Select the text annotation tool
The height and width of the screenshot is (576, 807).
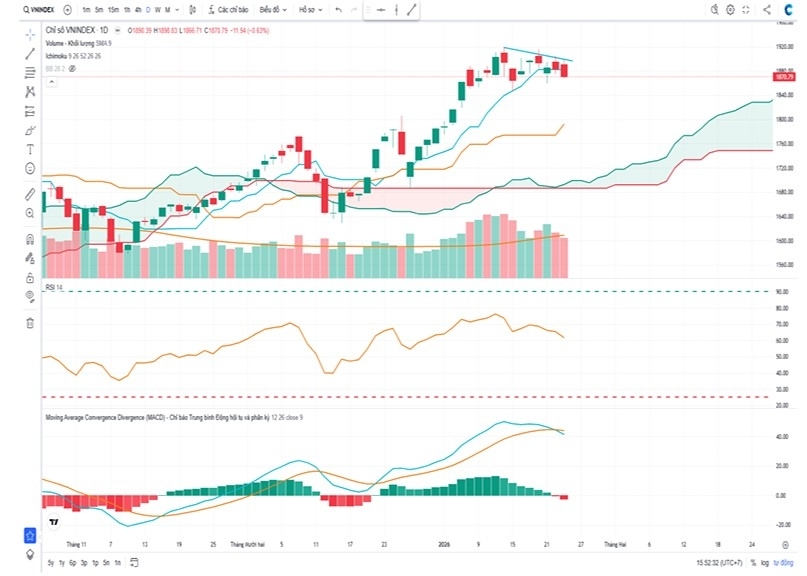[x=31, y=148]
